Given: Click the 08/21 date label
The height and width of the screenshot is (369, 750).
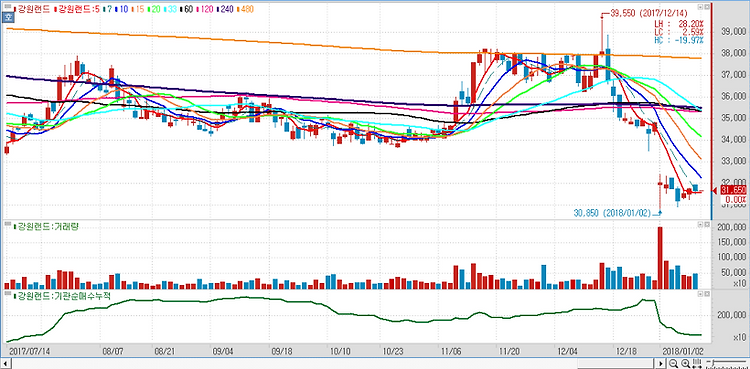Looking at the screenshot, I should (164, 351).
